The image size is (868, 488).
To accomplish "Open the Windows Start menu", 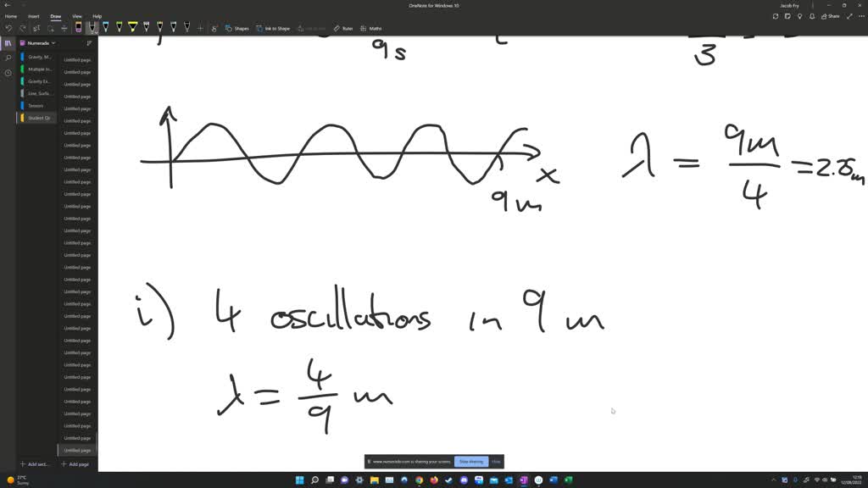I will [299, 480].
